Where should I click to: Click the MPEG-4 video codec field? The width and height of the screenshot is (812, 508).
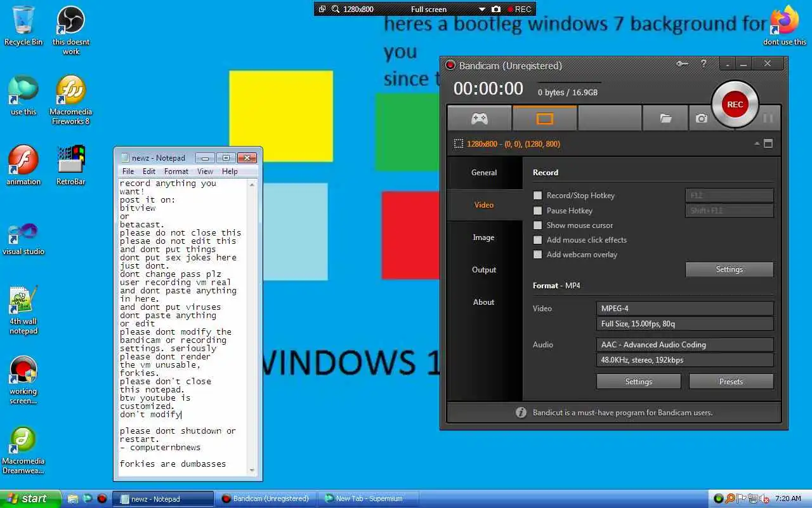click(685, 309)
